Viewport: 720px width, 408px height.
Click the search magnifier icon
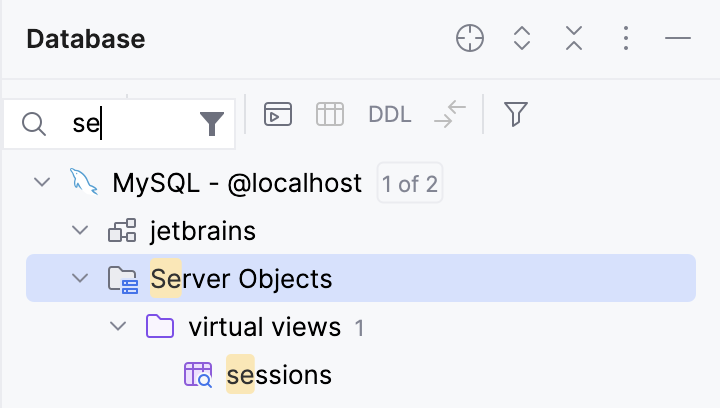[x=34, y=124]
